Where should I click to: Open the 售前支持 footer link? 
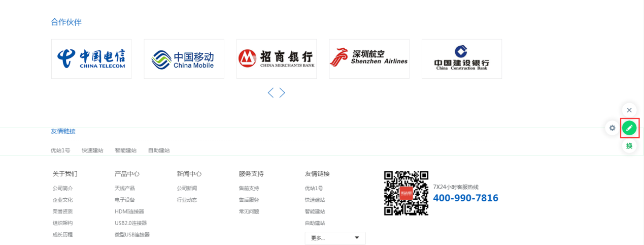[x=249, y=188]
